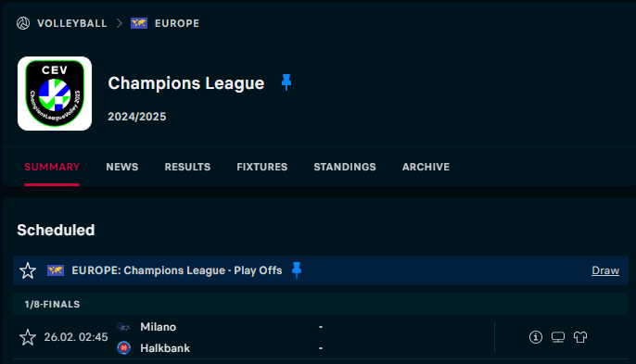Click the volleyball sport icon in breadcrumb

23,23
